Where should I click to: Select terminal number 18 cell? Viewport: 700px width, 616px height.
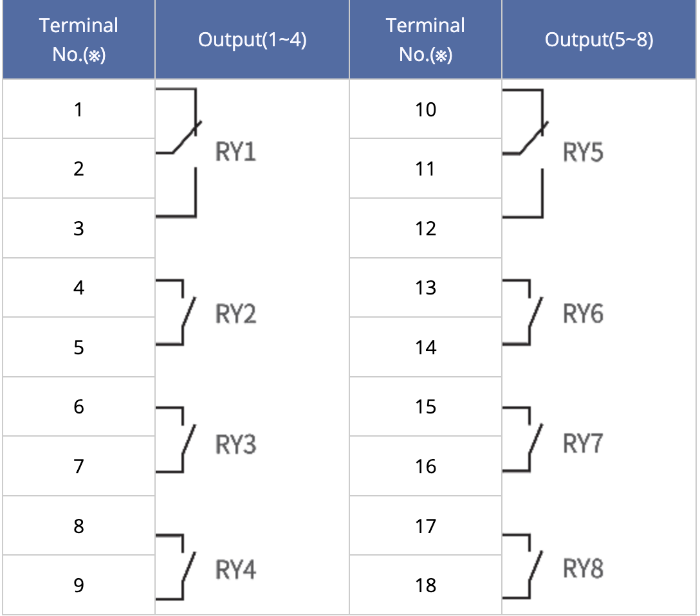(425, 584)
